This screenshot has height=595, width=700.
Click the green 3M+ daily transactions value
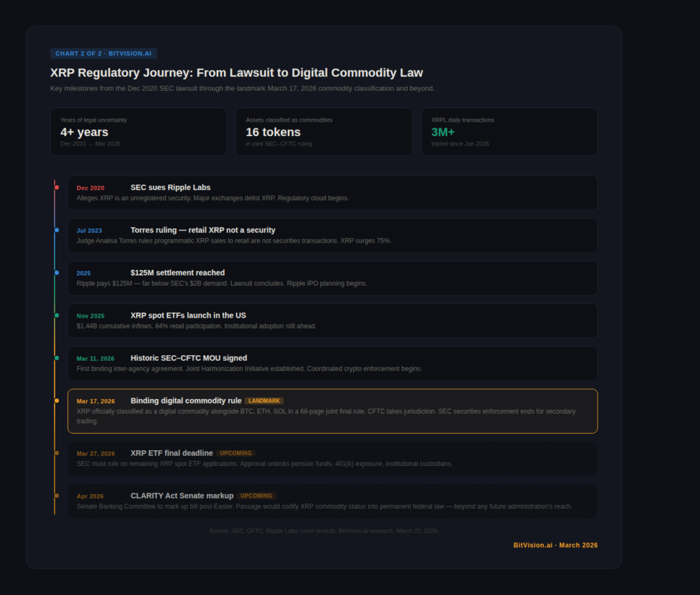click(x=443, y=132)
